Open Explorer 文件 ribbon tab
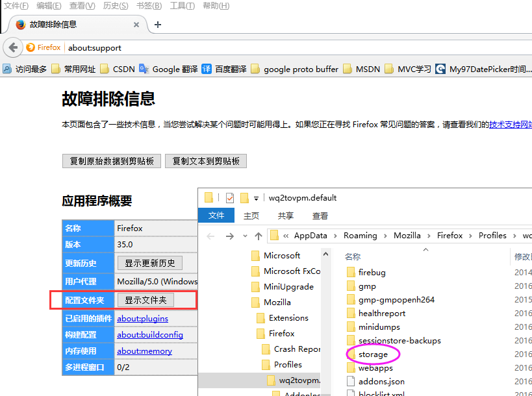The height and width of the screenshot is (396, 532). coord(216,216)
